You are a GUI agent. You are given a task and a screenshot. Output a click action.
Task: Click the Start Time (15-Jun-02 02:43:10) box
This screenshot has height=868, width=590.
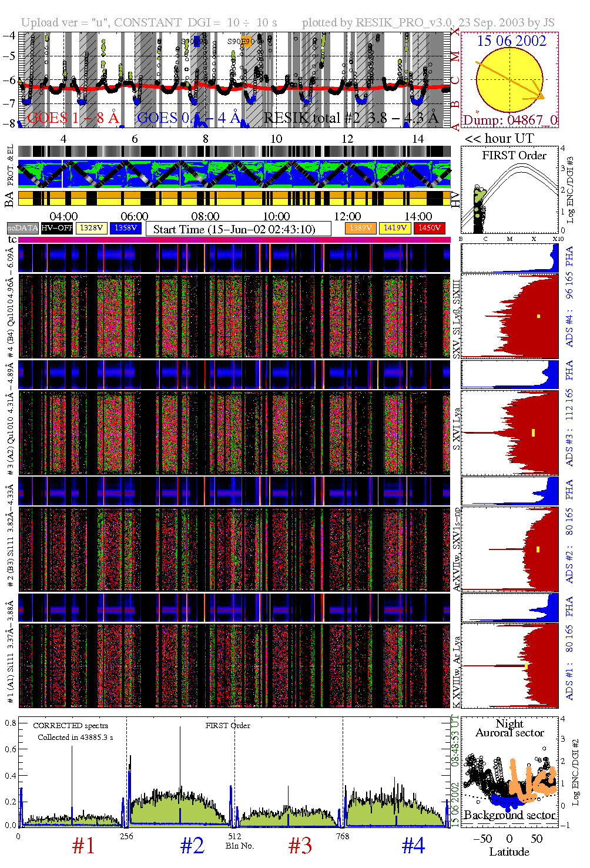click(x=239, y=229)
